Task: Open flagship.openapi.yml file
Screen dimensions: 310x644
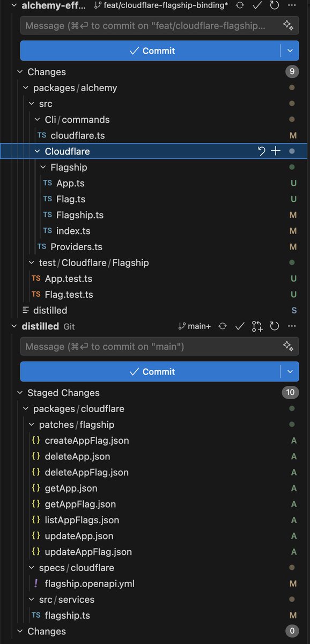Action: pos(90,583)
